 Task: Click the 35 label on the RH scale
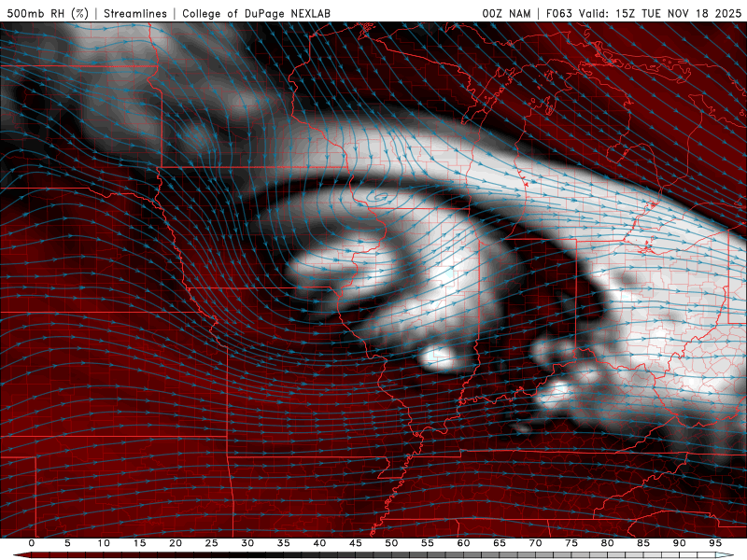(x=283, y=543)
